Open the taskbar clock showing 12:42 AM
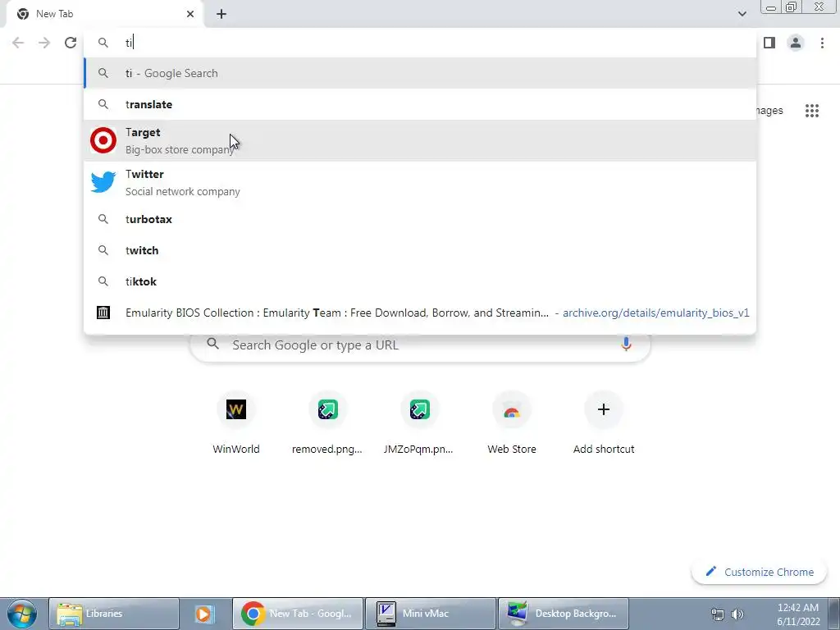 coord(798,614)
